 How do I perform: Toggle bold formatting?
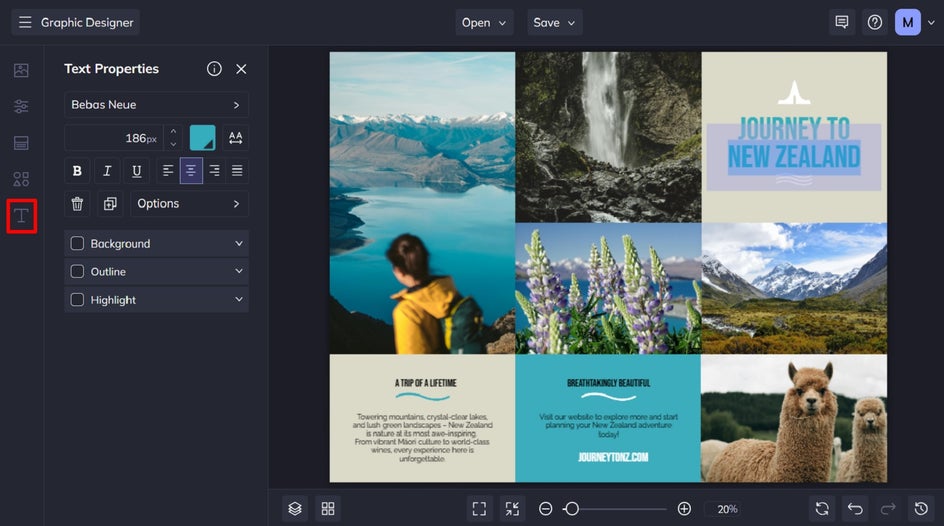point(77,171)
